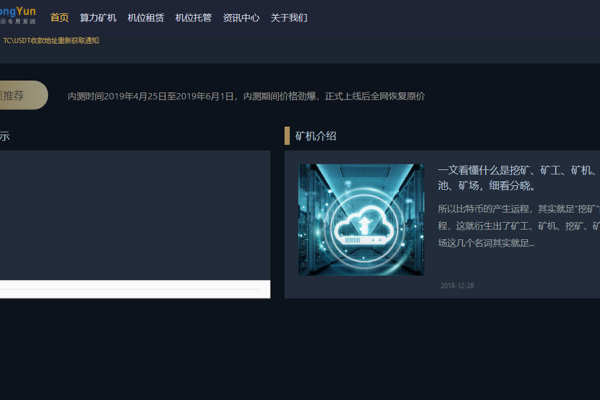600x400 pixels.
Task: Switch to the 资讯中心 page
Action: pyautogui.click(x=241, y=18)
